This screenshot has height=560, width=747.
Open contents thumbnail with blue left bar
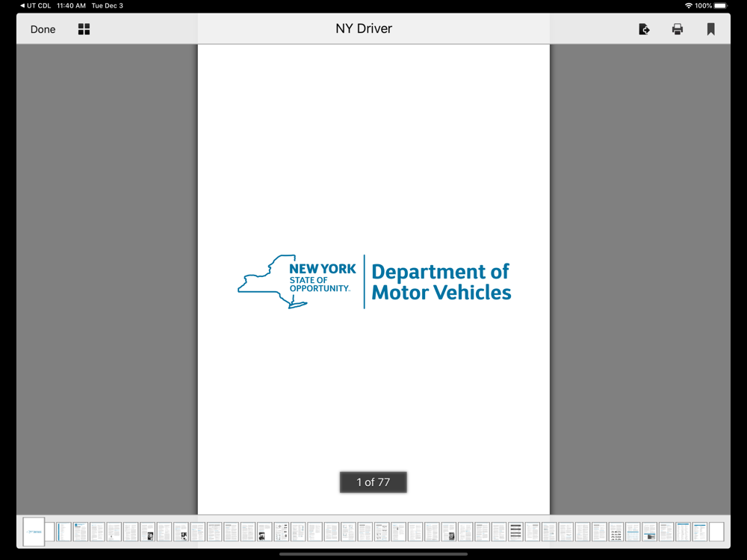(x=63, y=532)
